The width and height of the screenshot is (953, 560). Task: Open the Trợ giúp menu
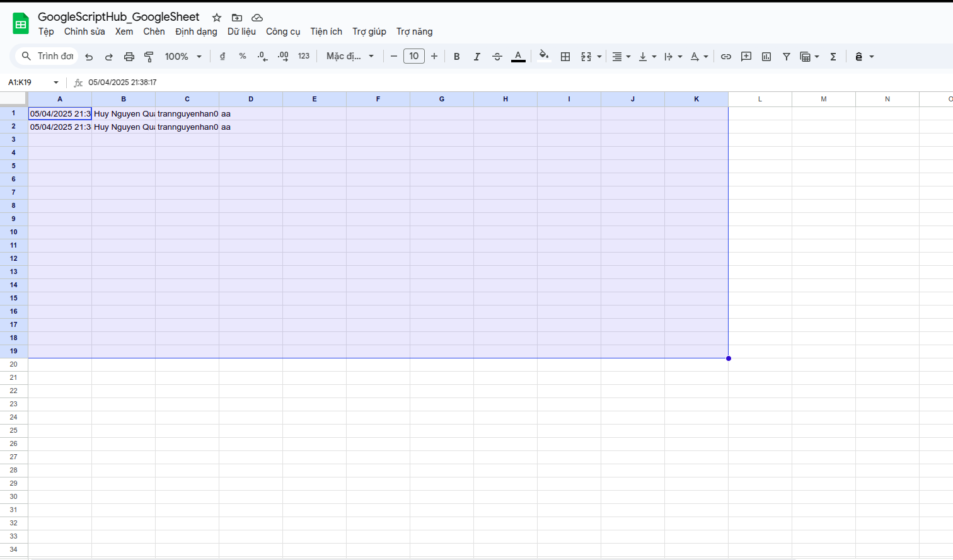click(x=369, y=31)
